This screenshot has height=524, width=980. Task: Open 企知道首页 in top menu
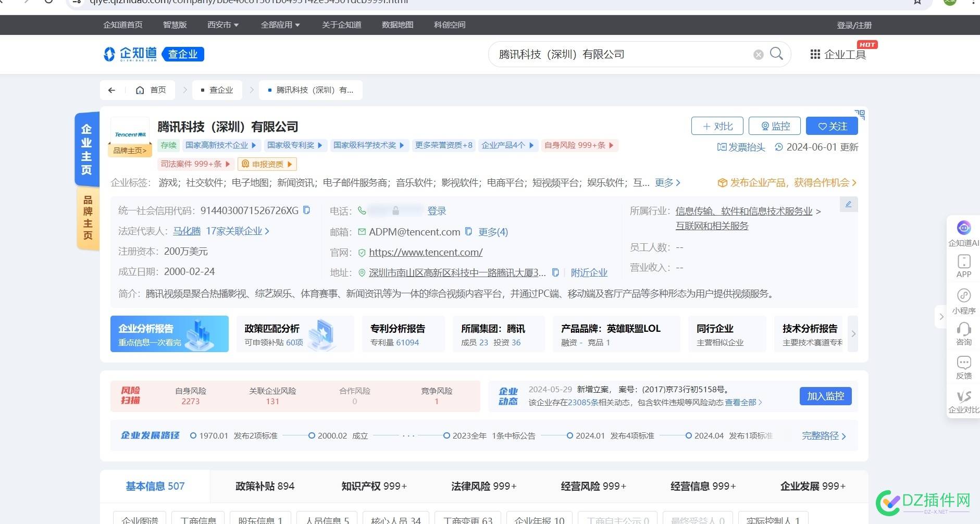[x=123, y=25]
